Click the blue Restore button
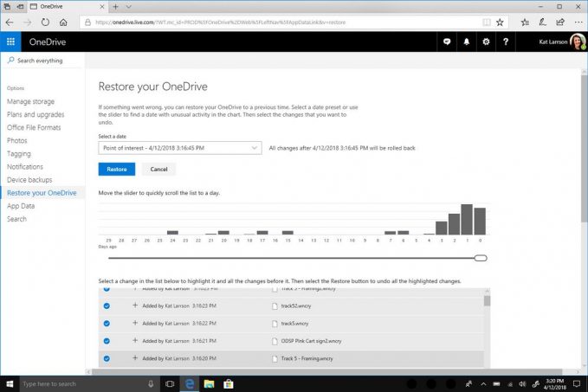This screenshot has width=588, height=392. (117, 169)
